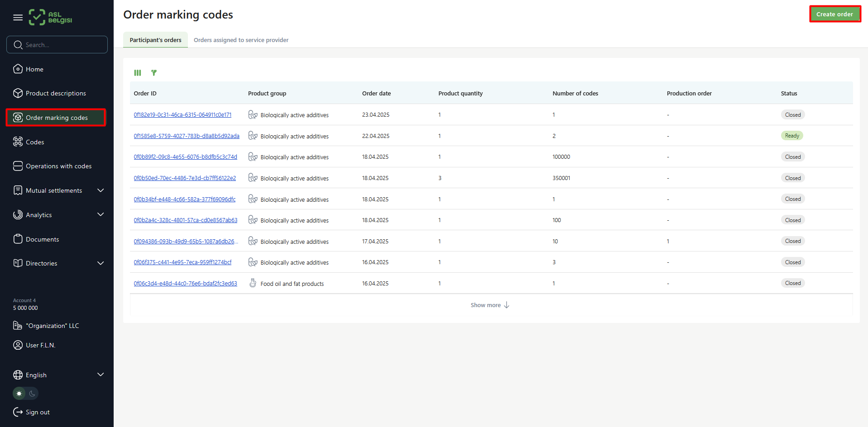Open order 0f1585e8-5759-4027-783b-d8a8b5d92ada
868x427 pixels.
click(187, 136)
